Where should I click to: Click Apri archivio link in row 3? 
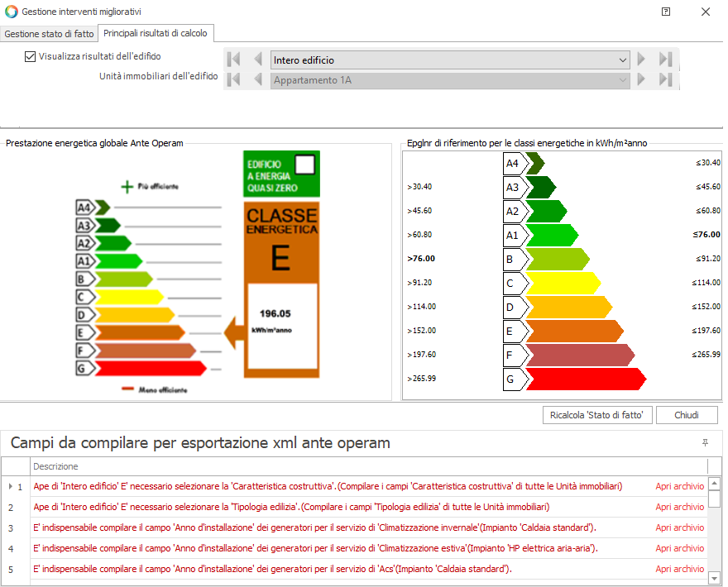pos(679,527)
